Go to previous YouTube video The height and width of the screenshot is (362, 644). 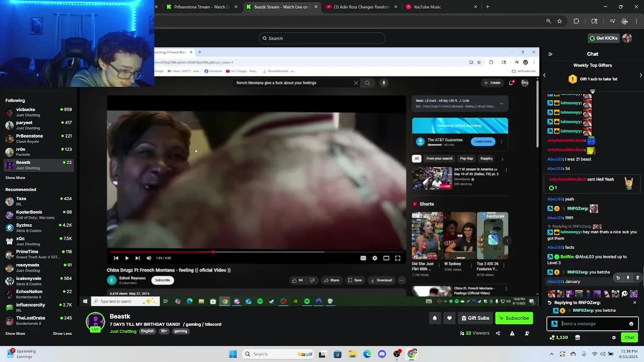(116, 258)
